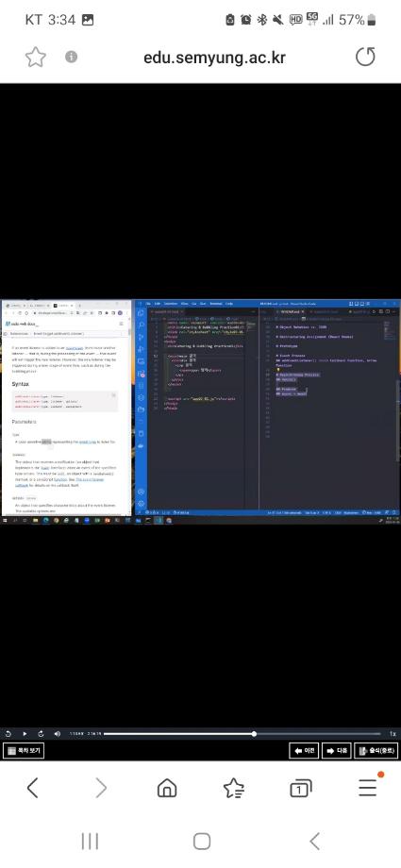This screenshot has height=868, width=401.
Task: Go back using the browser back arrow
Action: 33,788
